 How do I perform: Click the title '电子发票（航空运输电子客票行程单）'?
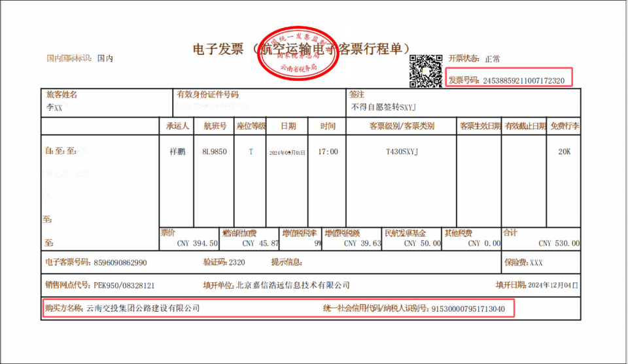(302, 49)
